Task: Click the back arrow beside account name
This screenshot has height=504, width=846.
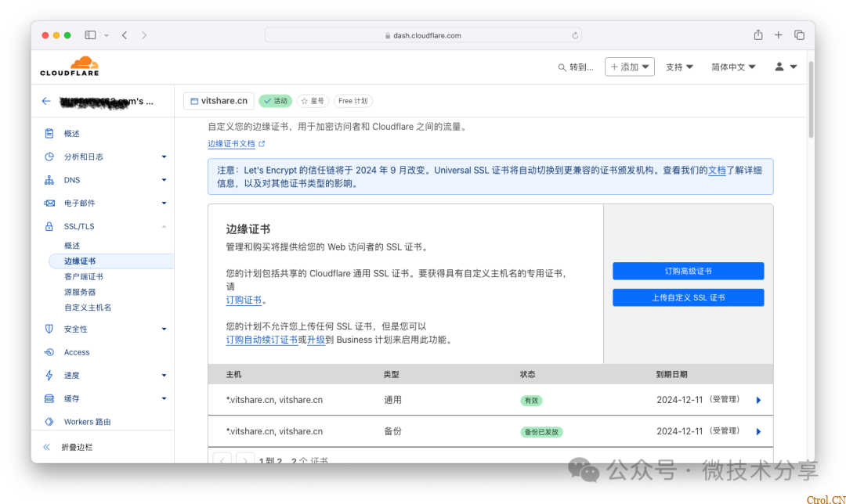Action: (46, 101)
